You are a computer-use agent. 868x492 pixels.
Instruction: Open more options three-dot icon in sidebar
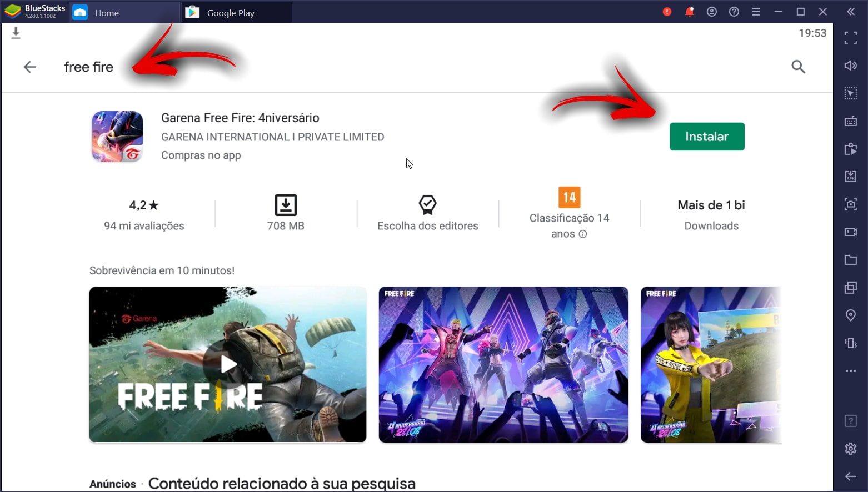coord(851,371)
